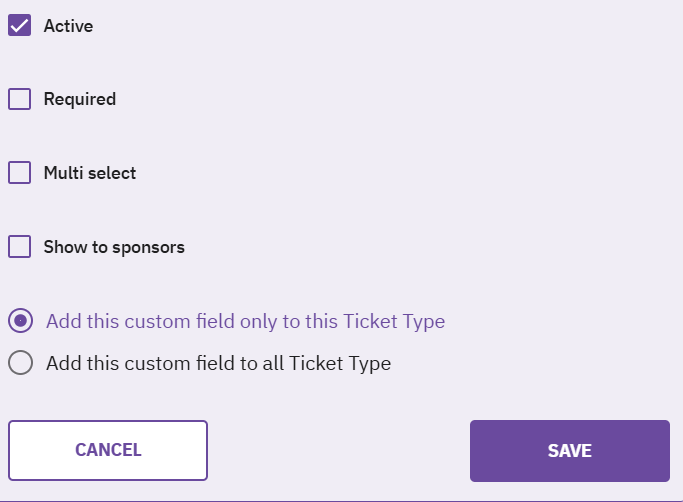Screen dimensions: 683x502
Task: Allow multiple selections with Multi select
Action: 20,173
